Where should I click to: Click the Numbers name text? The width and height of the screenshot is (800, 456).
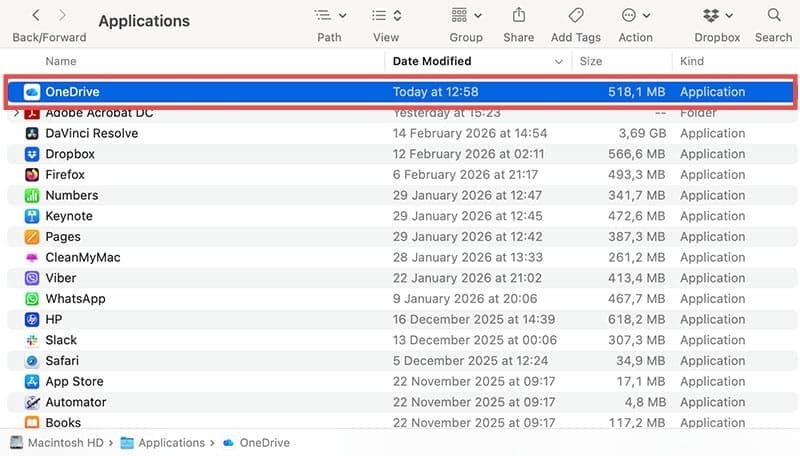click(x=71, y=195)
